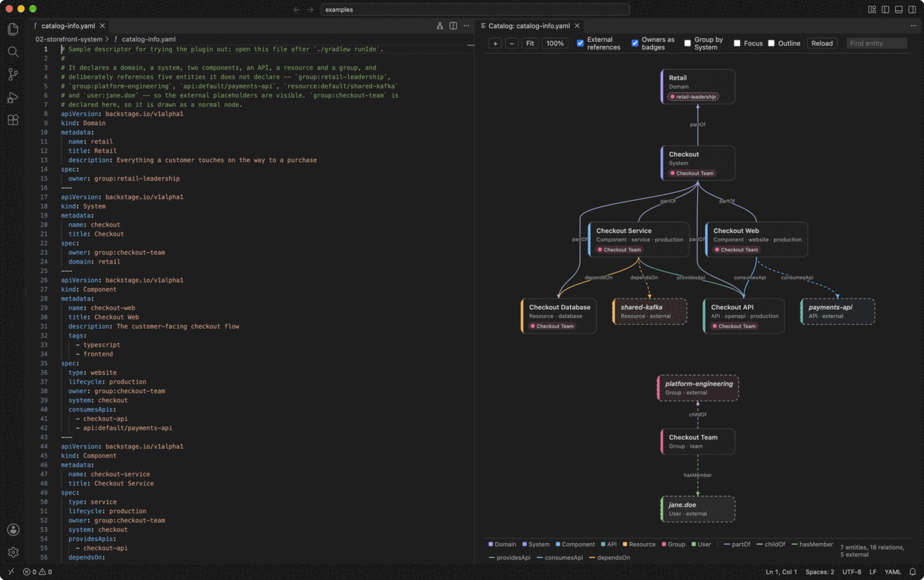The height and width of the screenshot is (580, 924).
Task: Open the Manage gear menu
Action: 13,552
